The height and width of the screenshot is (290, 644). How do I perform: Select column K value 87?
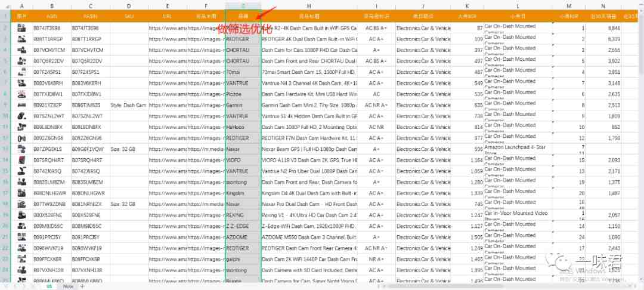tap(467, 28)
